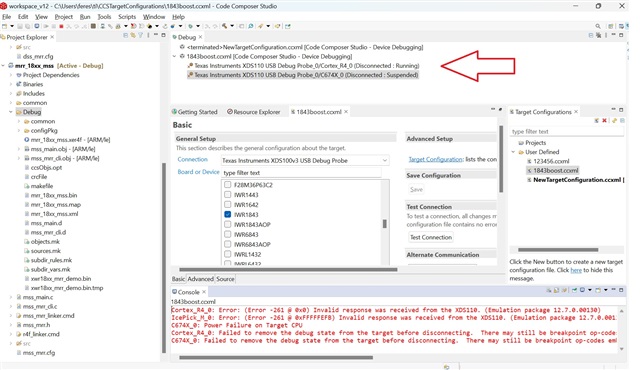Click the hammer Build icon in toolbar

(x=224, y=26)
